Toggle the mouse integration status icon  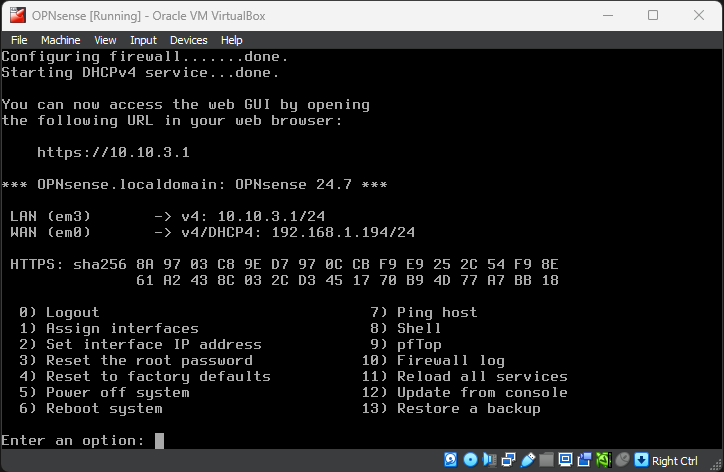[x=622, y=460]
